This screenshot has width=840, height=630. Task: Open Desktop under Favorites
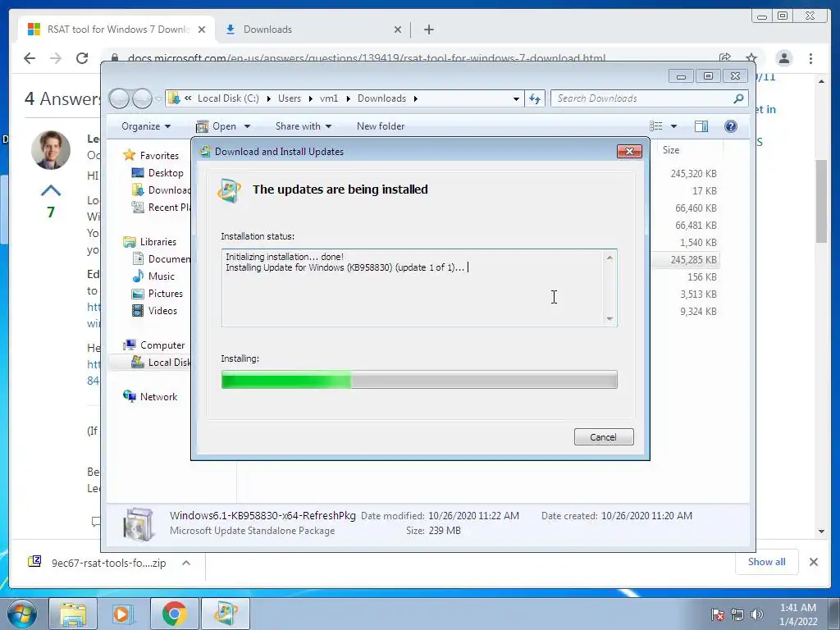pyautogui.click(x=166, y=173)
